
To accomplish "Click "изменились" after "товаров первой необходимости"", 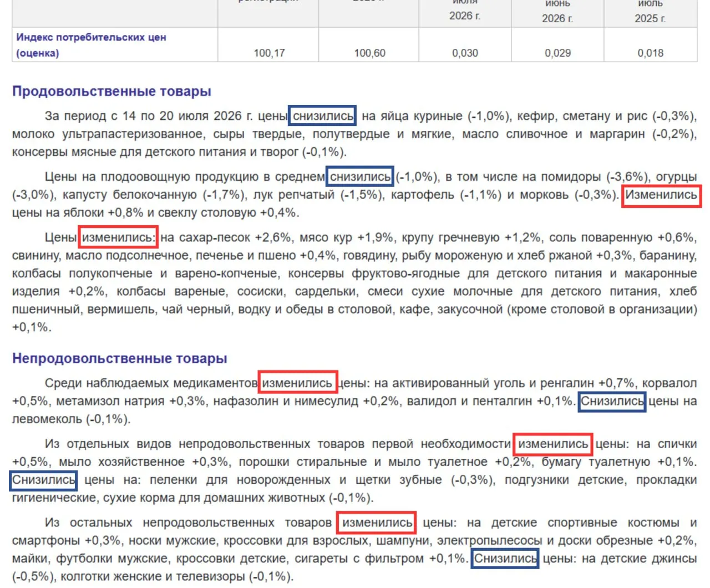I will click(553, 444).
